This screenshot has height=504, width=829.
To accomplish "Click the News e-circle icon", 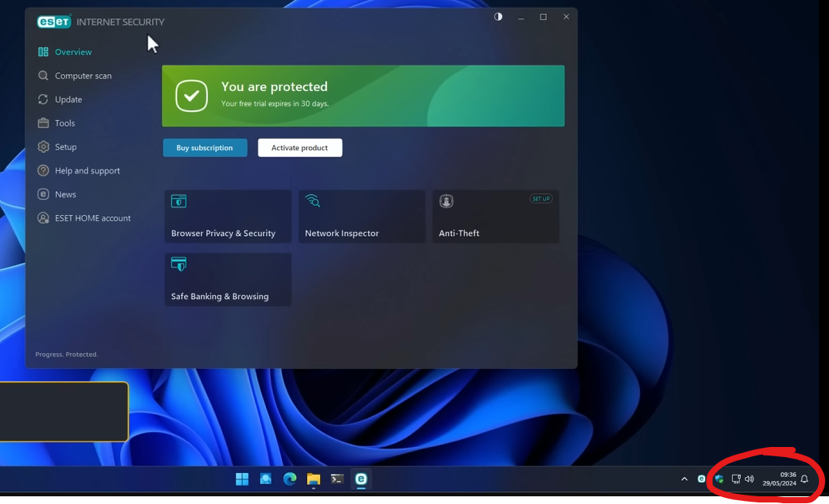I will (x=43, y=194).
